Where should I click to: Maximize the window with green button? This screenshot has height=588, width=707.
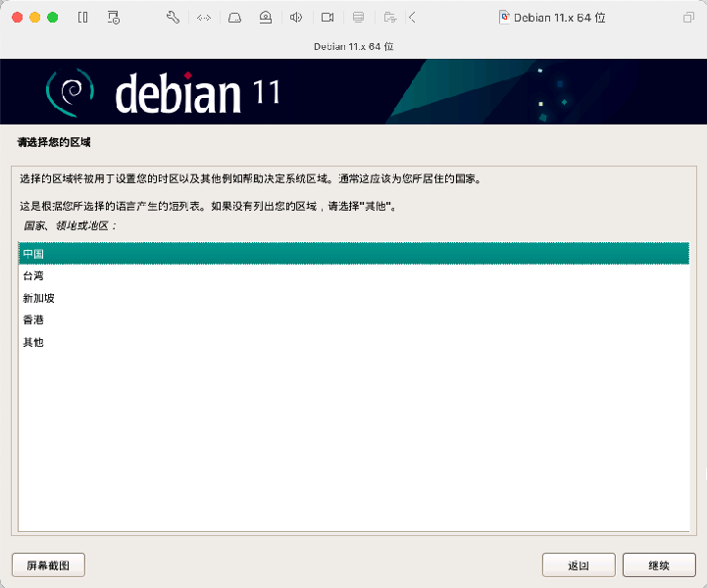click(x=53, y=18)
